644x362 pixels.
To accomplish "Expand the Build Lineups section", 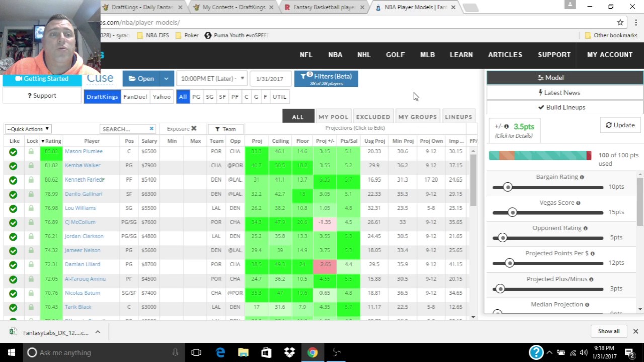I will 565,107.
